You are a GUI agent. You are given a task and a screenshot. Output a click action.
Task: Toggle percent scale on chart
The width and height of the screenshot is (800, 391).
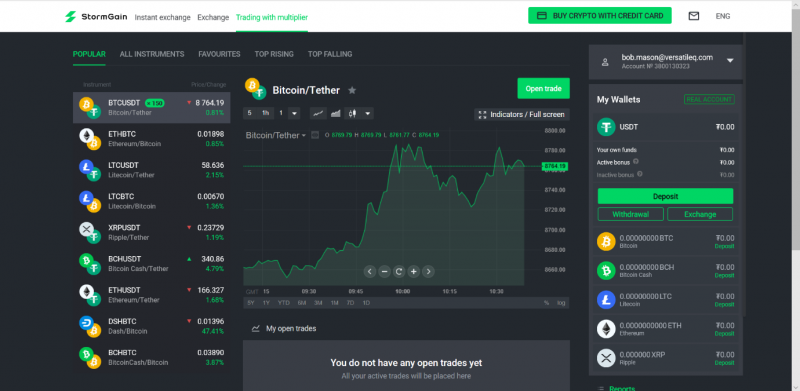click(546, 303)
